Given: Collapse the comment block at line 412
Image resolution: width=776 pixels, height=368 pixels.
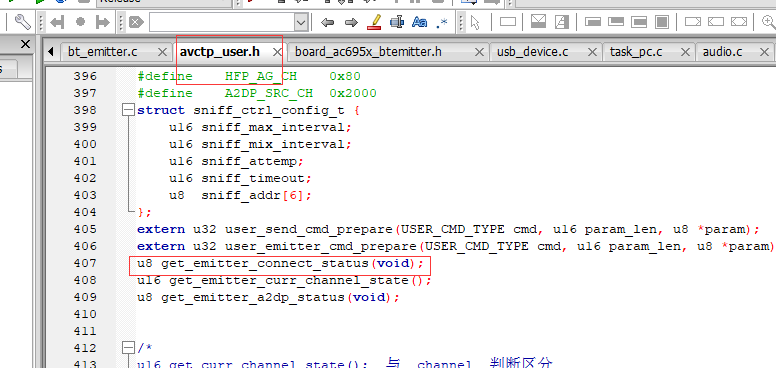Looking at the screenshot, I should (x=128, y=348).
